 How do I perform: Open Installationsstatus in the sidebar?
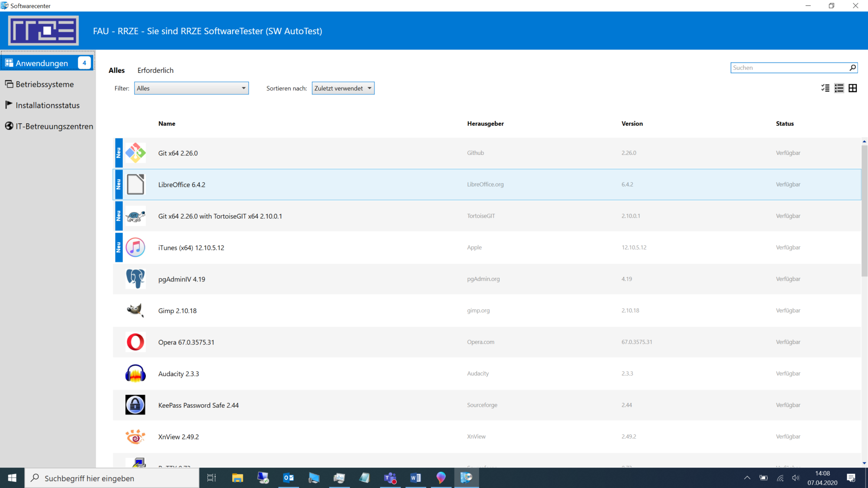click(x=48, y=105)
